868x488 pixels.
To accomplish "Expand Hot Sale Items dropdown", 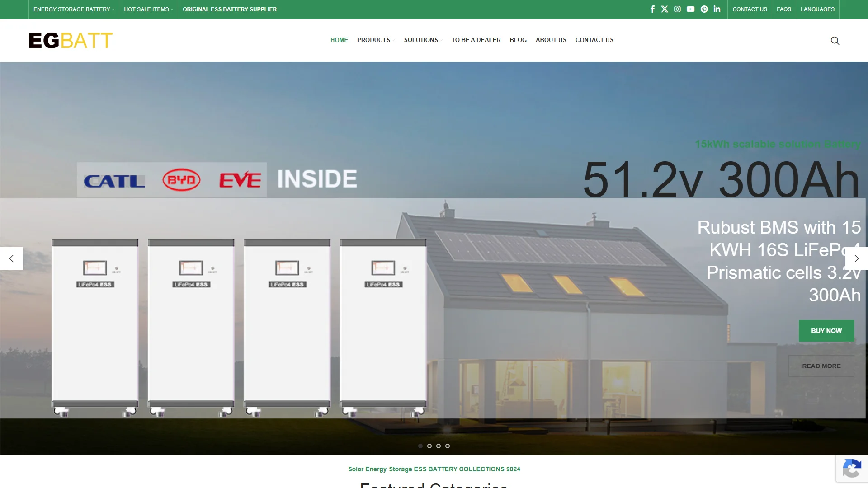I will [148, 9].
